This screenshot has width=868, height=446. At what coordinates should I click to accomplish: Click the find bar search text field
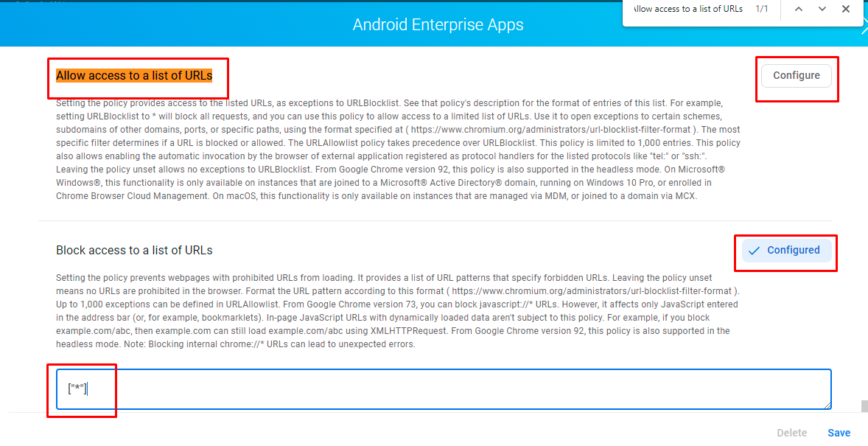693,10
